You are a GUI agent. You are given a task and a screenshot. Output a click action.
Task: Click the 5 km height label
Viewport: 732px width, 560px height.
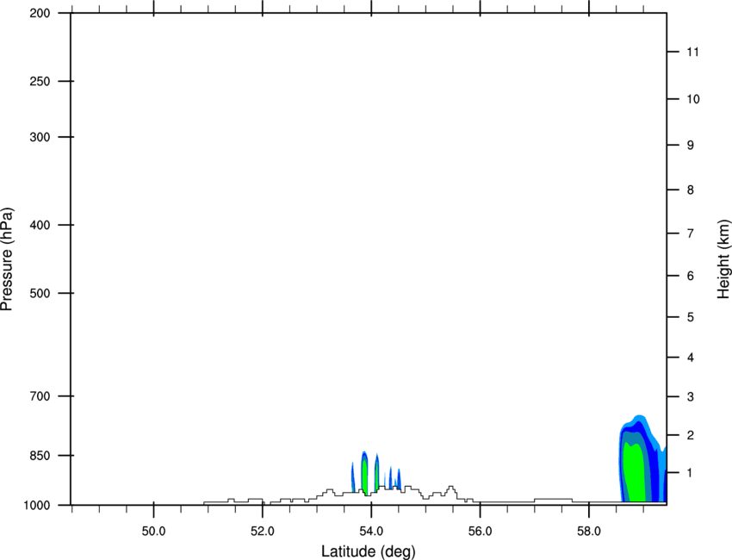pyautogui.click(x=691, y=317)
